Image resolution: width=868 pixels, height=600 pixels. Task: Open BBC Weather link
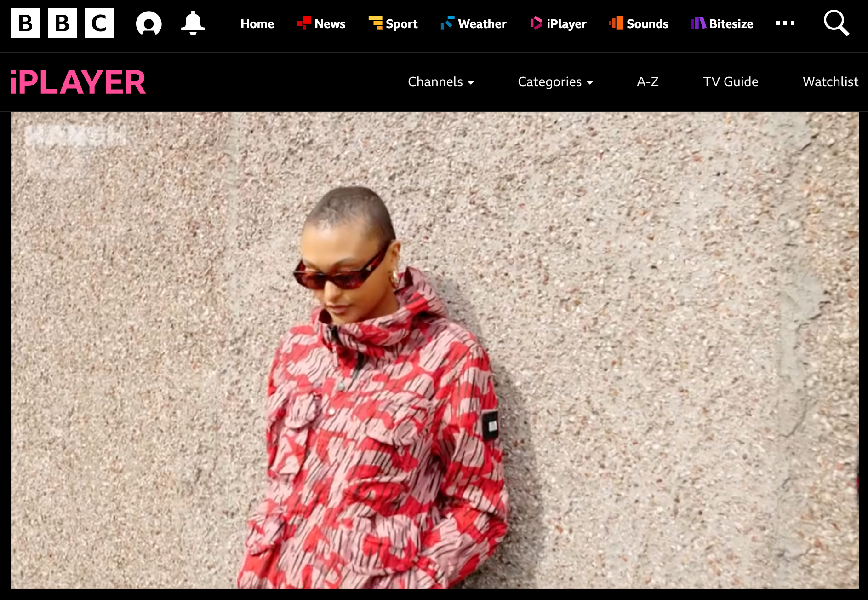click(x=473, y=23)
